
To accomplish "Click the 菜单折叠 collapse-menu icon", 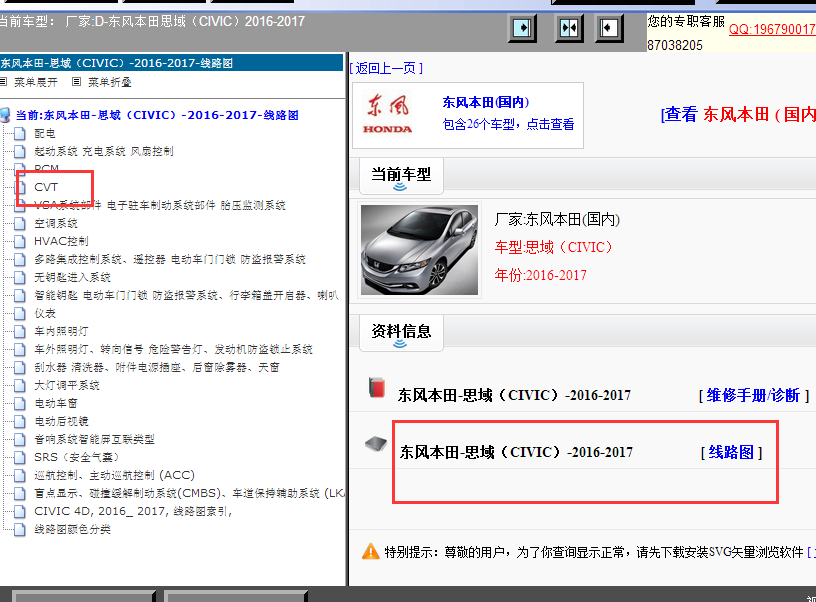I will point(76,82).
